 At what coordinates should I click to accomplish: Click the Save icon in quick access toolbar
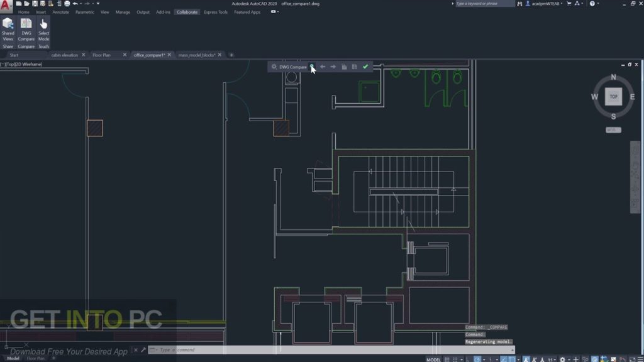click(35, 4)
